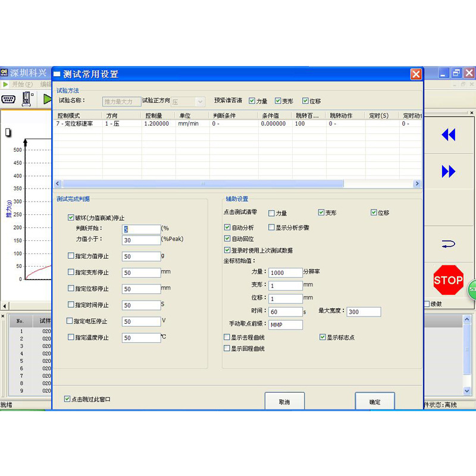Select row No. 5 in main window list
This screenshot has width=476, height=476.
point(30,361)
